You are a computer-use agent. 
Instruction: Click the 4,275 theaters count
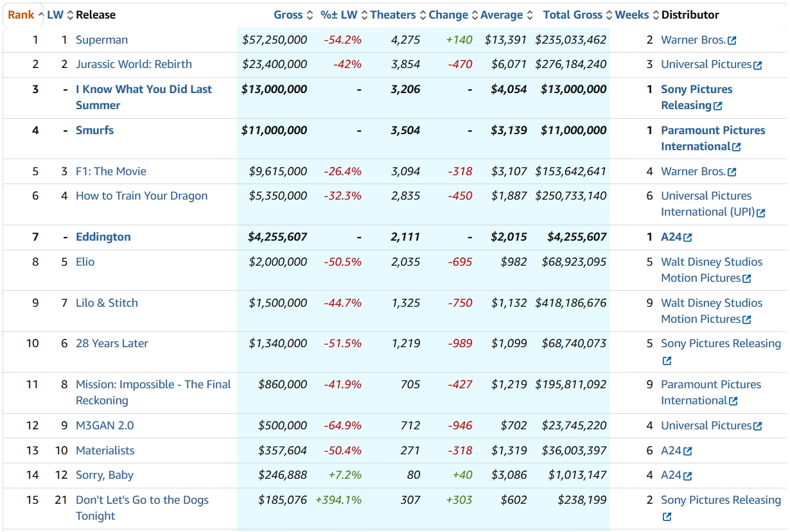pos(406,40)
